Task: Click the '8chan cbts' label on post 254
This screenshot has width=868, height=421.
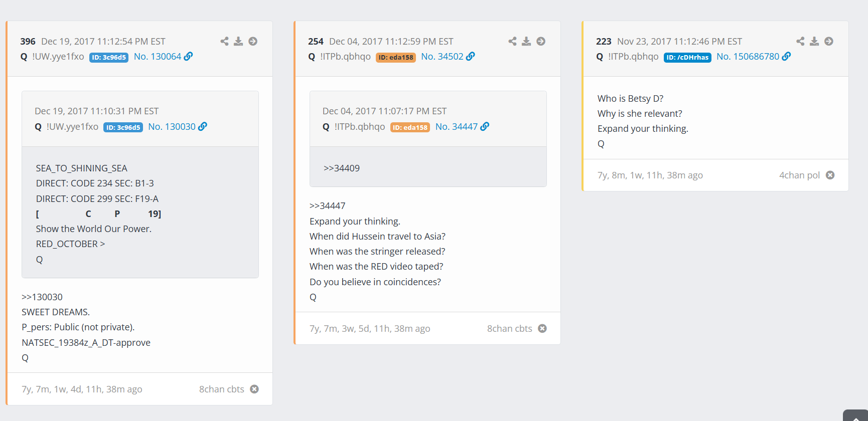Action: [x=510, y=329]
